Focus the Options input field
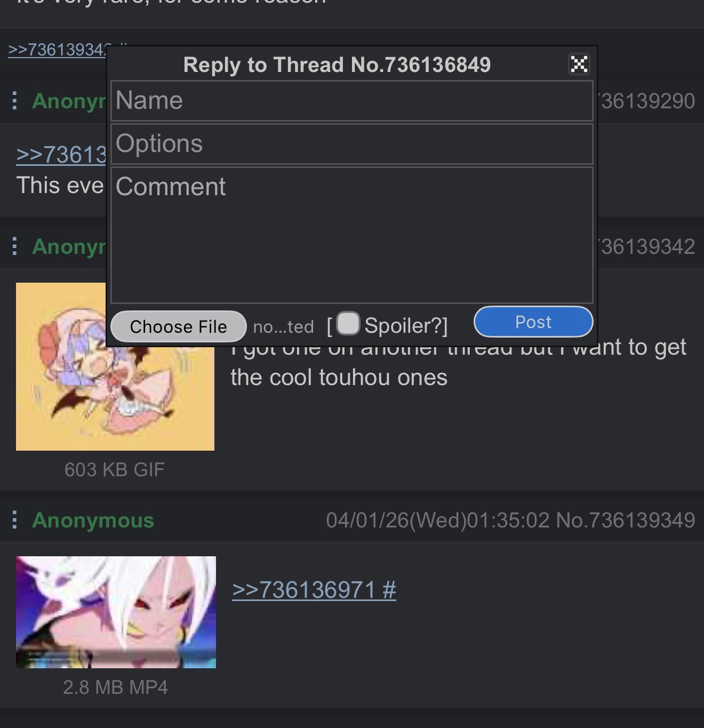This screenshot has width=704, height=728. click(x=352, y=144)
